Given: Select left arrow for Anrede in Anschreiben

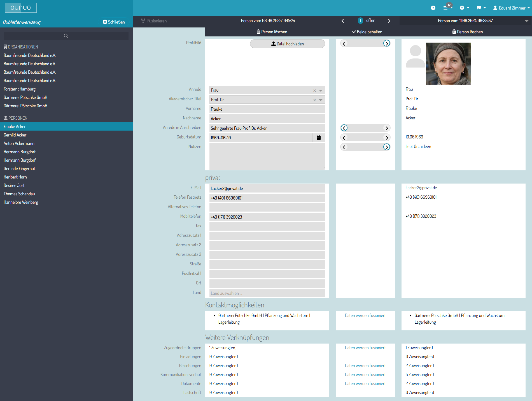Looking at the screenshot, I should [344, 128].
